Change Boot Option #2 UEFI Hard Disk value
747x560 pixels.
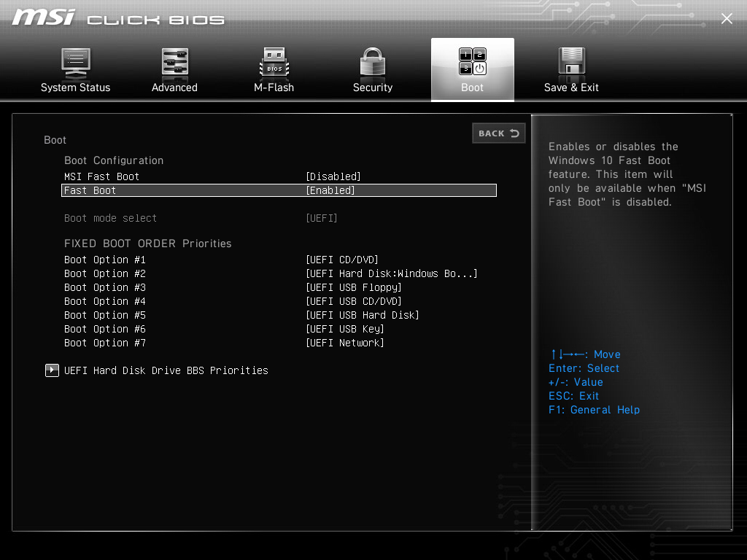[x=392, y=274]
